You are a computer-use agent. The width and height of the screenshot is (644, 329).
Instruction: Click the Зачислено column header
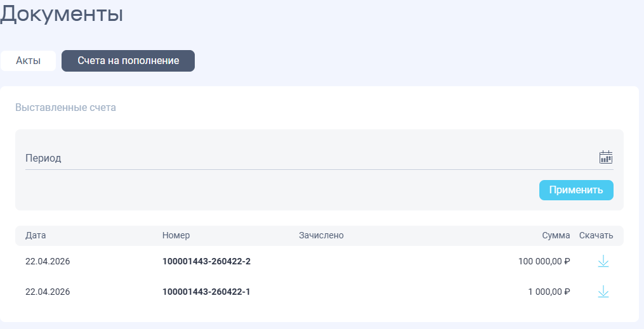pos(321,235)
